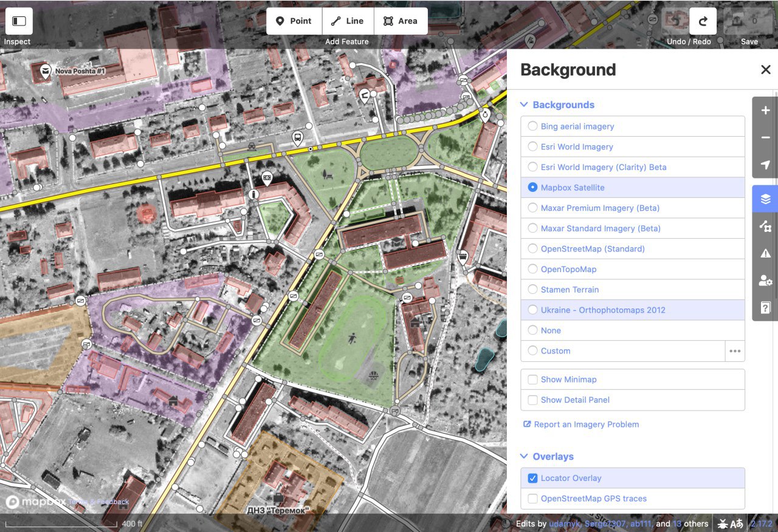Select Maxar Premium Imagery (Beta)
The image size is (778, 532).
(633, 208)
